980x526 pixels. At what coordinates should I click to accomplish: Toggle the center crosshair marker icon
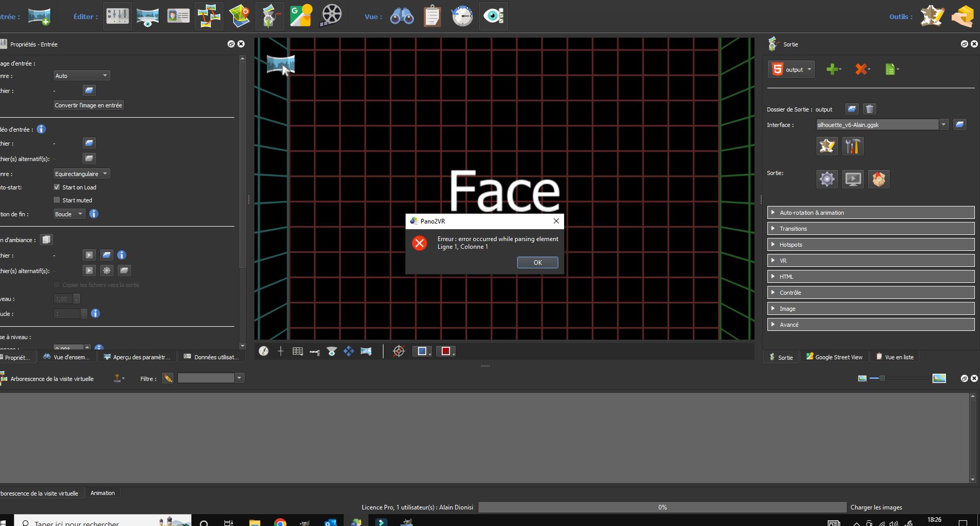coord(281,351)
